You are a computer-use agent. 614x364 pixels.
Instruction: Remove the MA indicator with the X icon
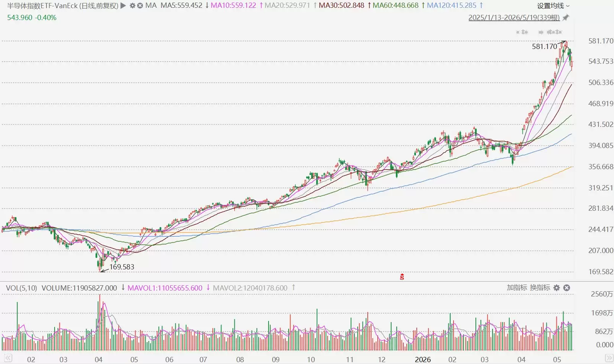point(140,6)
